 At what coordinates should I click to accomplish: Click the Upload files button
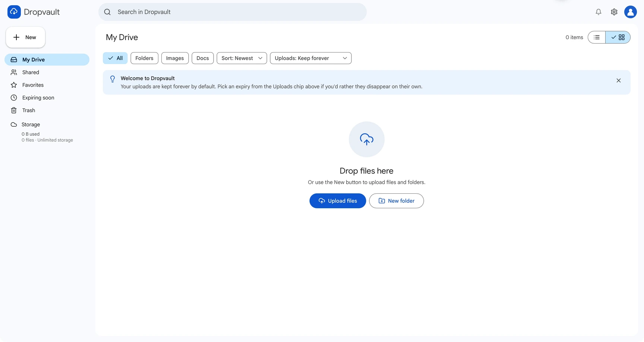pyautogui.click(x=338, y=201)
